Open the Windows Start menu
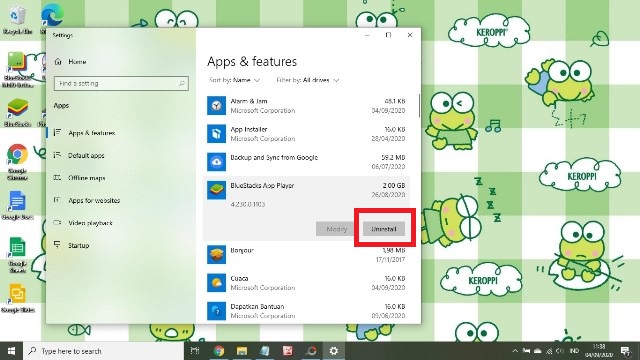The height and width of the screenshot is (360, 640). coord(11,351)
